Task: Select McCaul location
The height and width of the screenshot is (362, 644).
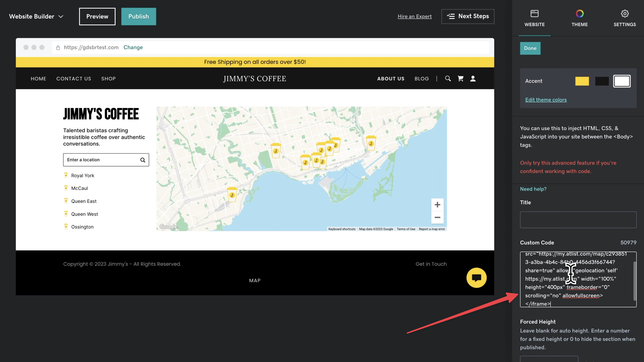Action: pos(79,188)
